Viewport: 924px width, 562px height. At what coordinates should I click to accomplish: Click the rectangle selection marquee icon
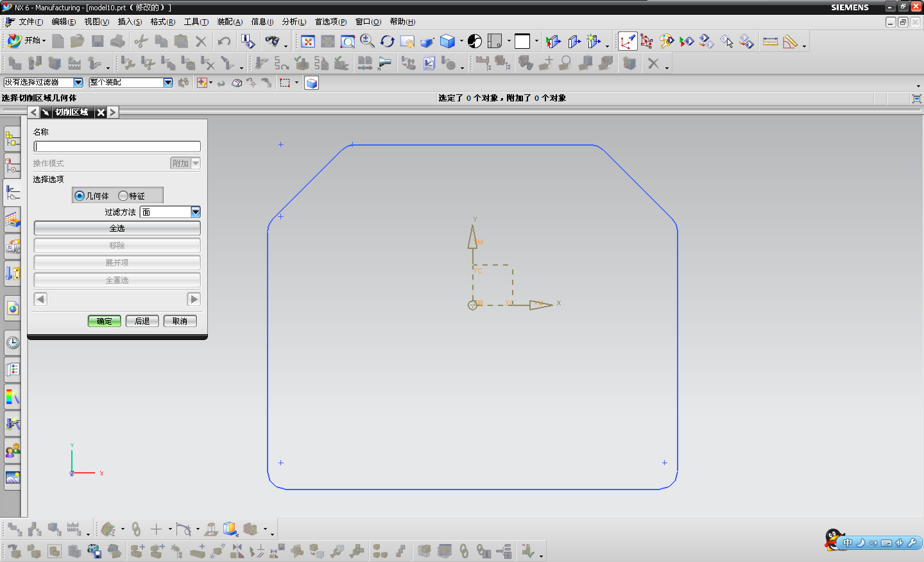(x=285, y=83)
